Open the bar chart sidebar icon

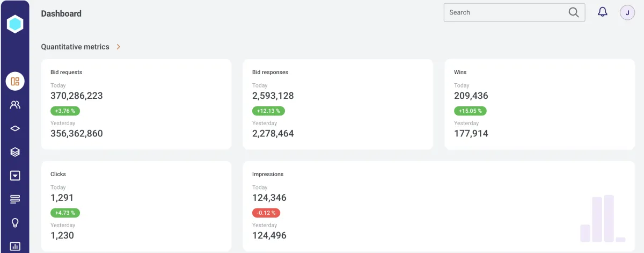(x=15, y=246)
